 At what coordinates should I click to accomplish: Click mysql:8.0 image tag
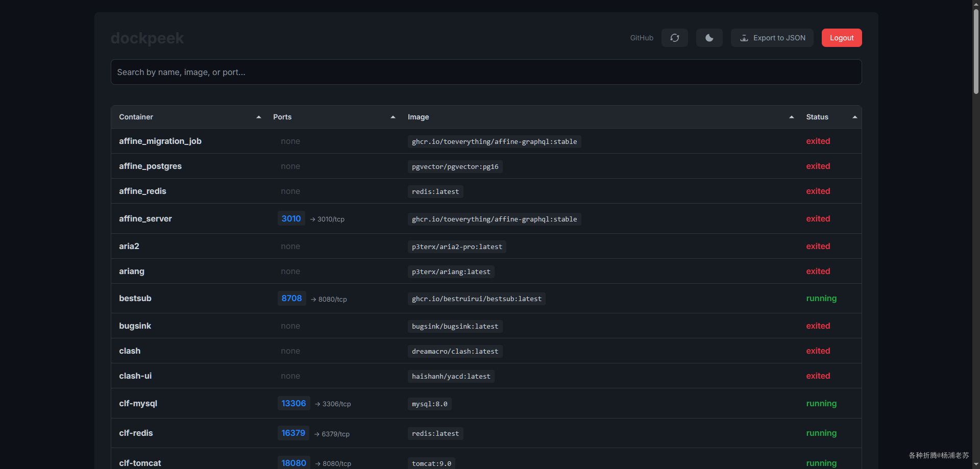coord(429,404)
